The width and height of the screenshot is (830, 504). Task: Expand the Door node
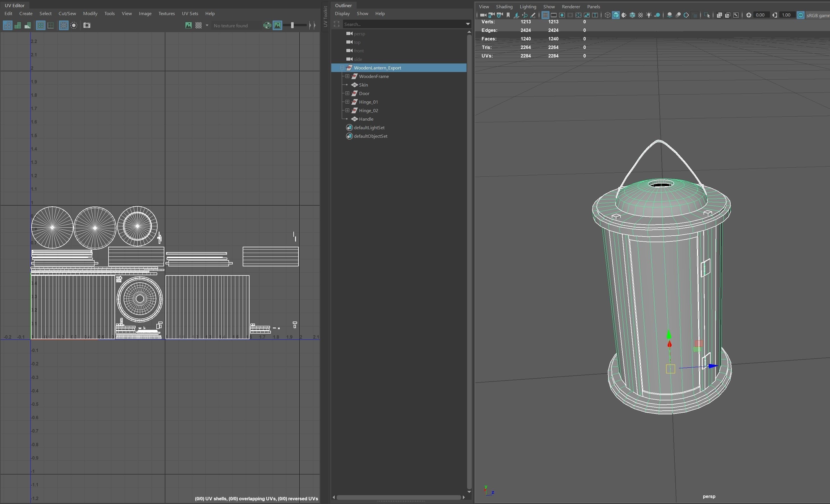[x=347, y=93]
